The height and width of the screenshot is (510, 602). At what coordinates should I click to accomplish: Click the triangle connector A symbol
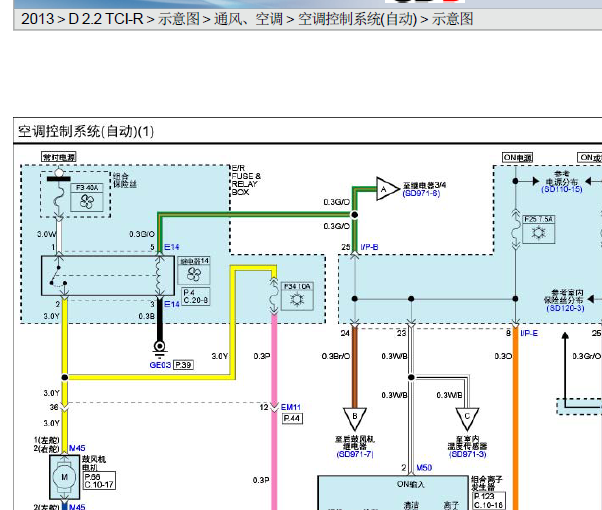pyautogui.click(x=386, y=189)
